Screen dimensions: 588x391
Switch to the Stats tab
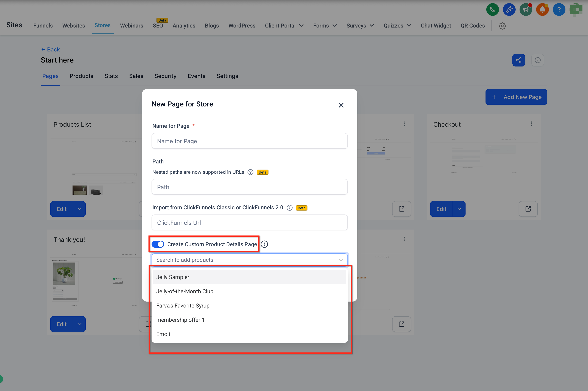coord(111,76)
